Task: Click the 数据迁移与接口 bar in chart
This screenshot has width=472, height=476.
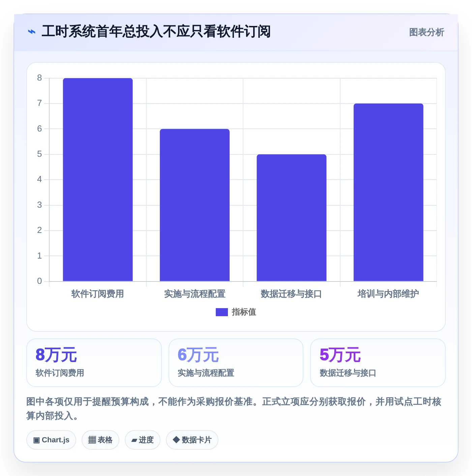Action: click(x=292, y=218)
